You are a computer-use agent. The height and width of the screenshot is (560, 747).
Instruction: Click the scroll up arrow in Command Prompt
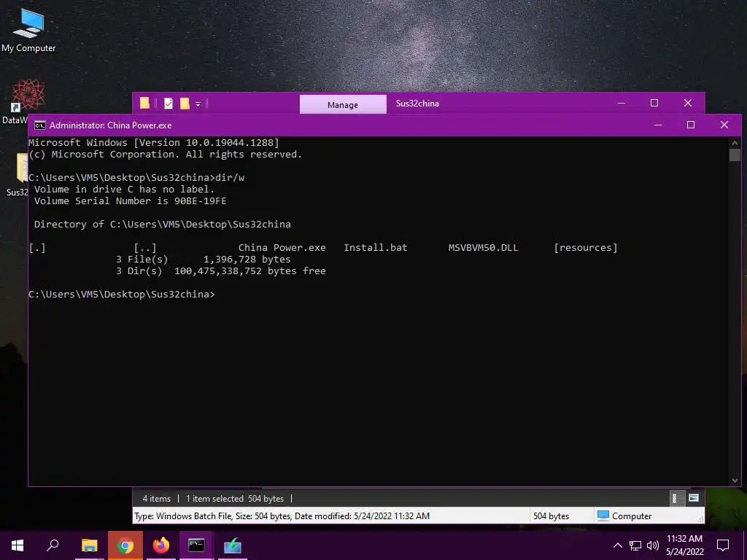click(x=735, y=142)
